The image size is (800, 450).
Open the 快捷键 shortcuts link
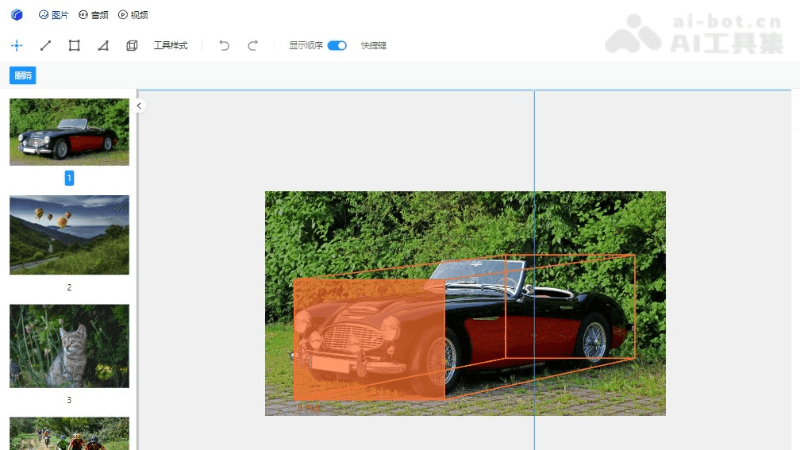pyautogui.click(x=374, y=45)
